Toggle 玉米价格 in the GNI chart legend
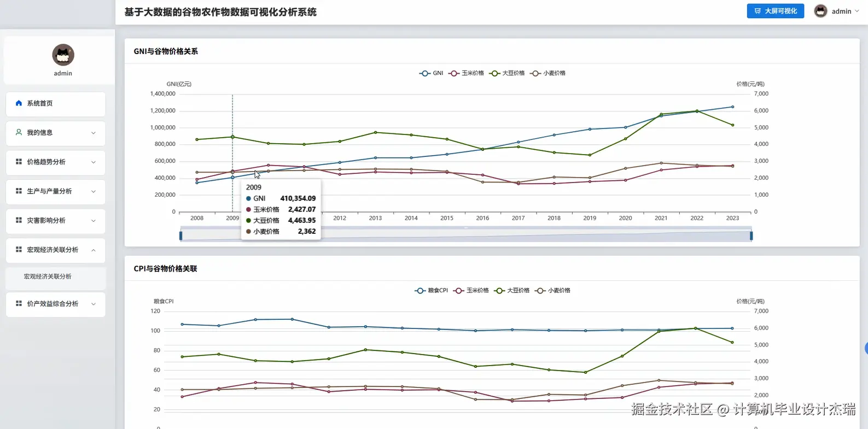The height and width of the screenshot is (429, 868). point(466,73)
